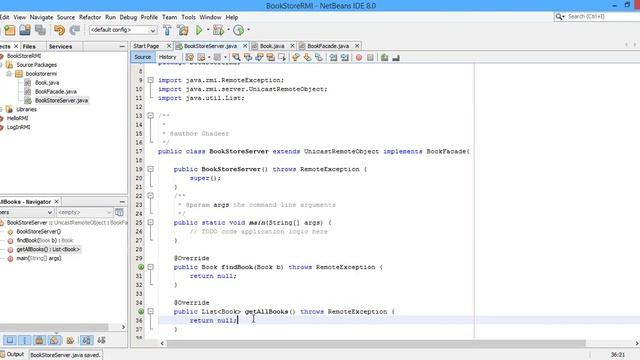Collapse the getAllBooks method fold
This screenshot has height=360, width=640.
coord(151,311)
